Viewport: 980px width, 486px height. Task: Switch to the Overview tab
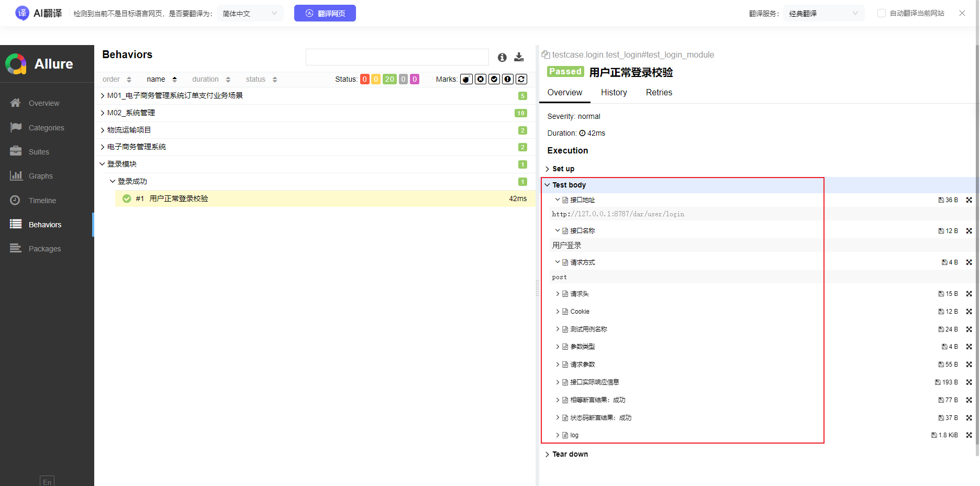[565, 93]
